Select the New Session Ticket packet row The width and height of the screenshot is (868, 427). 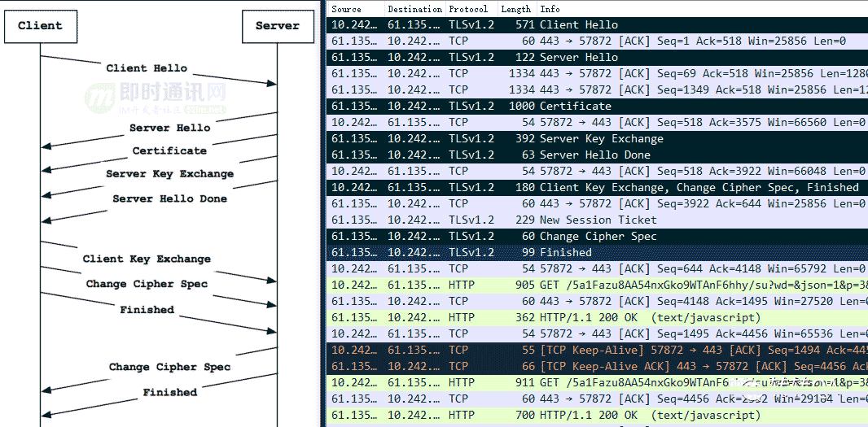click(598, 220)
